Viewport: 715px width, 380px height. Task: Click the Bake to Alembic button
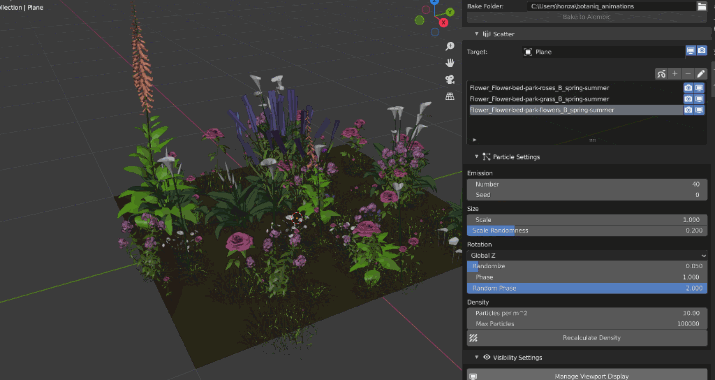[587, 17]
